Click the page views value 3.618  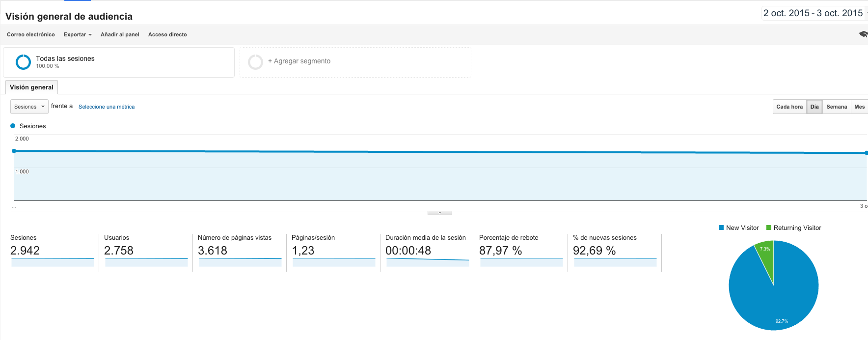pyautogui.click(x=213, y=251)
